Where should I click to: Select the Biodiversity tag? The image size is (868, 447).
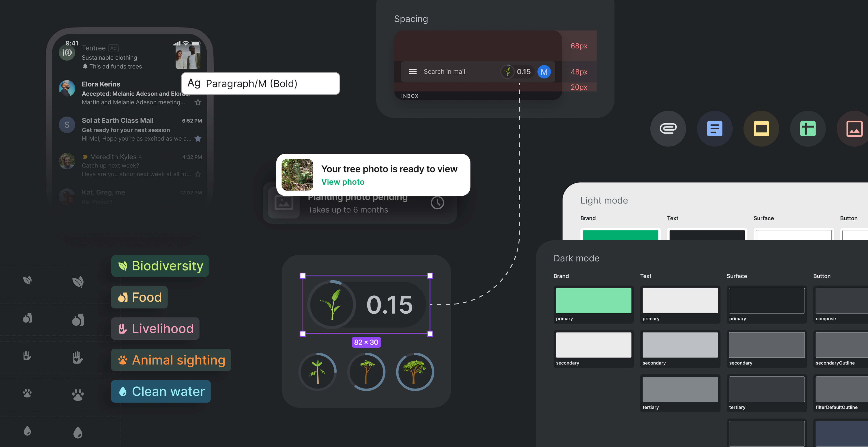[x=160, y=266]
